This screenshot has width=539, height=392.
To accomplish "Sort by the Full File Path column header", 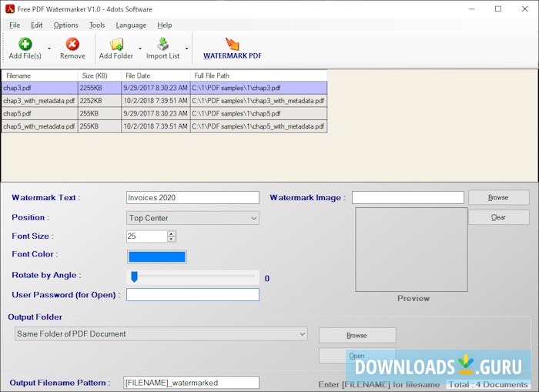I will pos(259,75).
